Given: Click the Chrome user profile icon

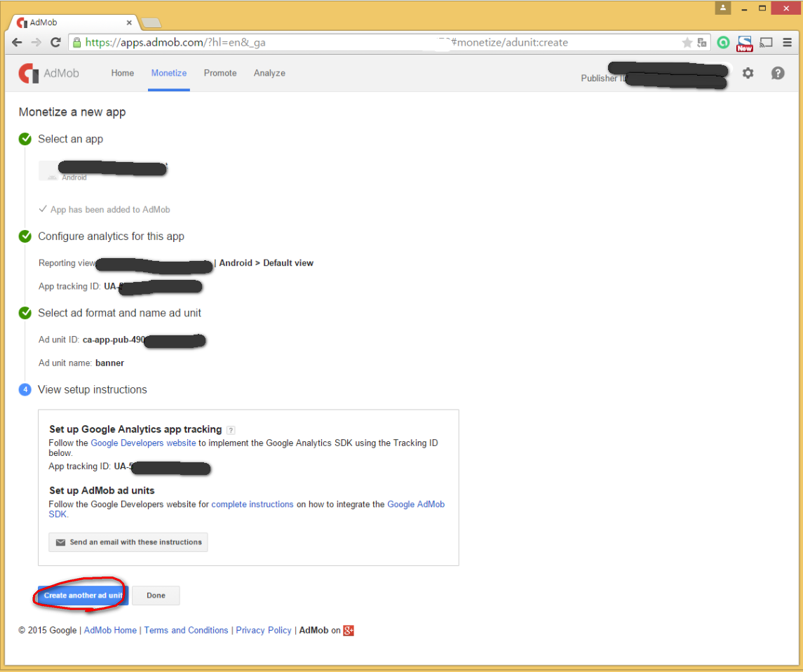Looking at the screenshot, I should tap(722, 8).
